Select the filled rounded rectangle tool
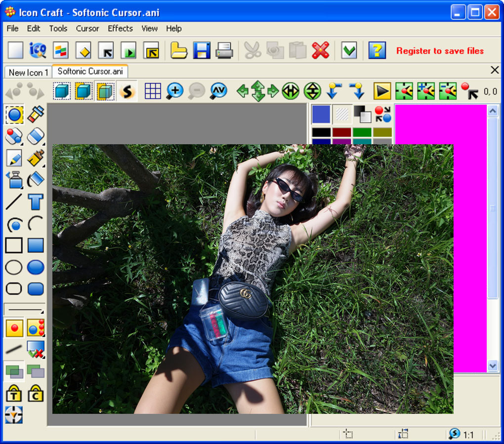 [x=36, y=289]
